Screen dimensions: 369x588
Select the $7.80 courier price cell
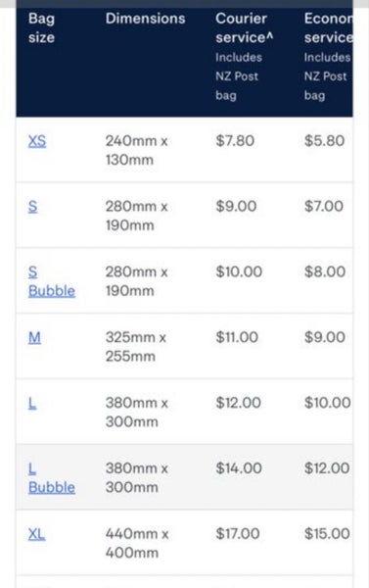tap(235, 140)
